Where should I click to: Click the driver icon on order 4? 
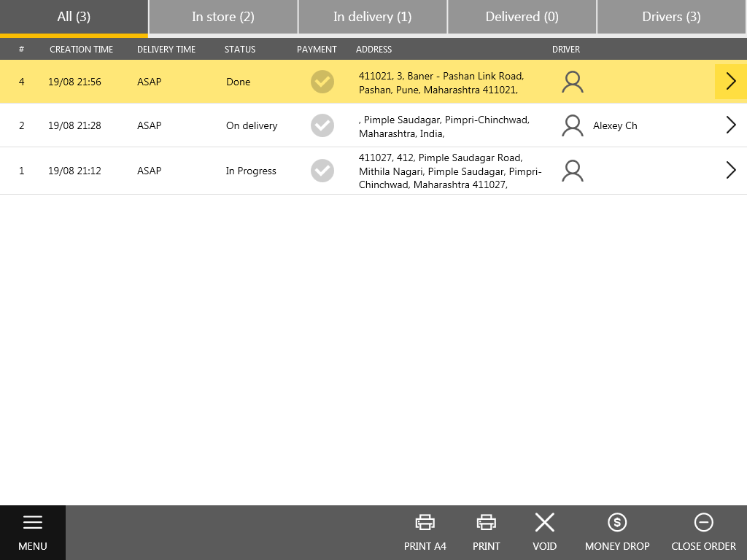pos(572,82)
